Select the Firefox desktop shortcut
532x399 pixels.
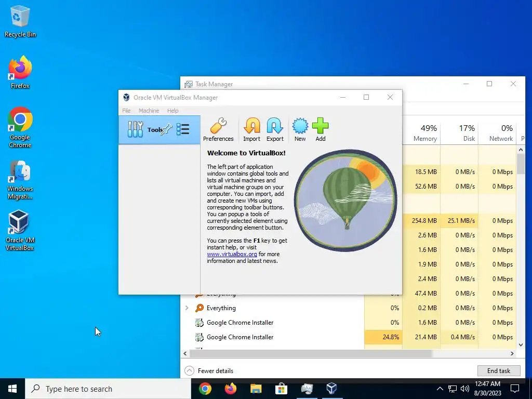[20, 72]
